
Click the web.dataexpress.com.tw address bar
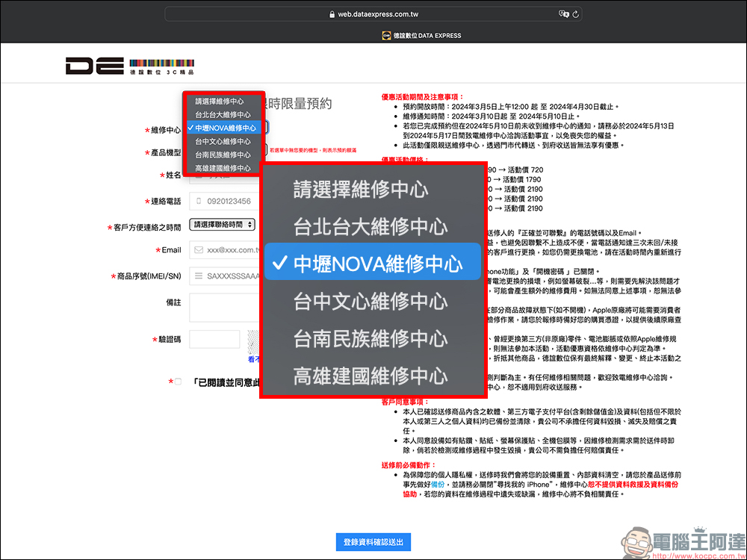pos(373,14)
